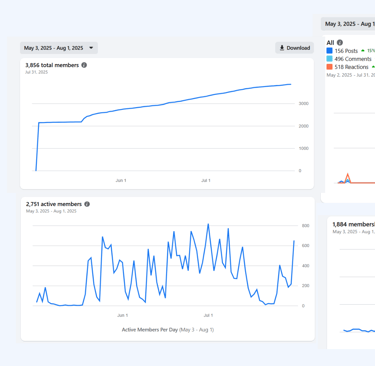Click the 518 Reactions label

(352, 67)
